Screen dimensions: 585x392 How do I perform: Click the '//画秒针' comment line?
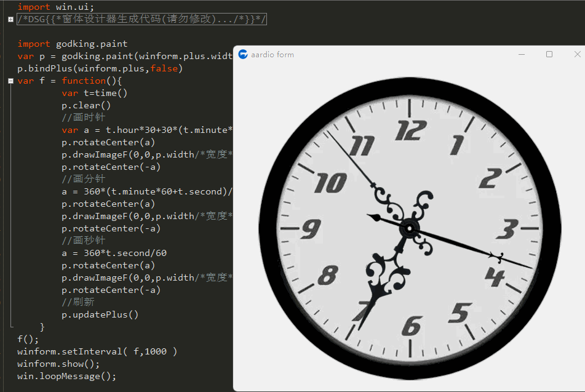[84, 241]
